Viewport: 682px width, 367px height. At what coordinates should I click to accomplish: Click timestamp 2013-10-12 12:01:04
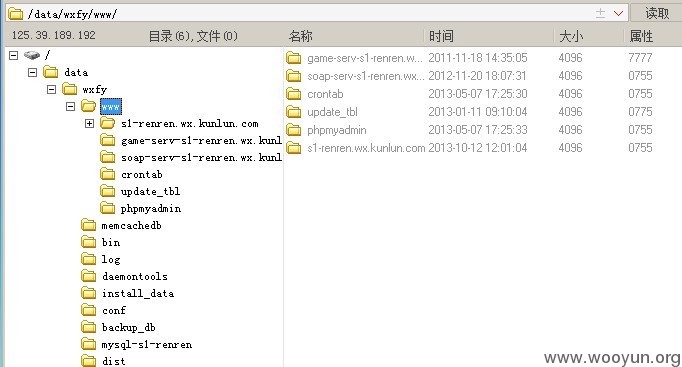pyautogui.click(x=478, y=148)
